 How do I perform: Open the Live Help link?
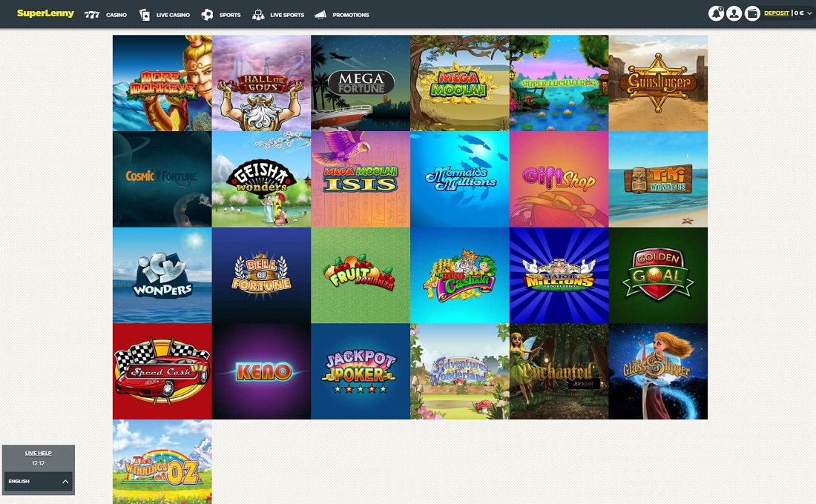pyautogui.click(x=39, y=453)
